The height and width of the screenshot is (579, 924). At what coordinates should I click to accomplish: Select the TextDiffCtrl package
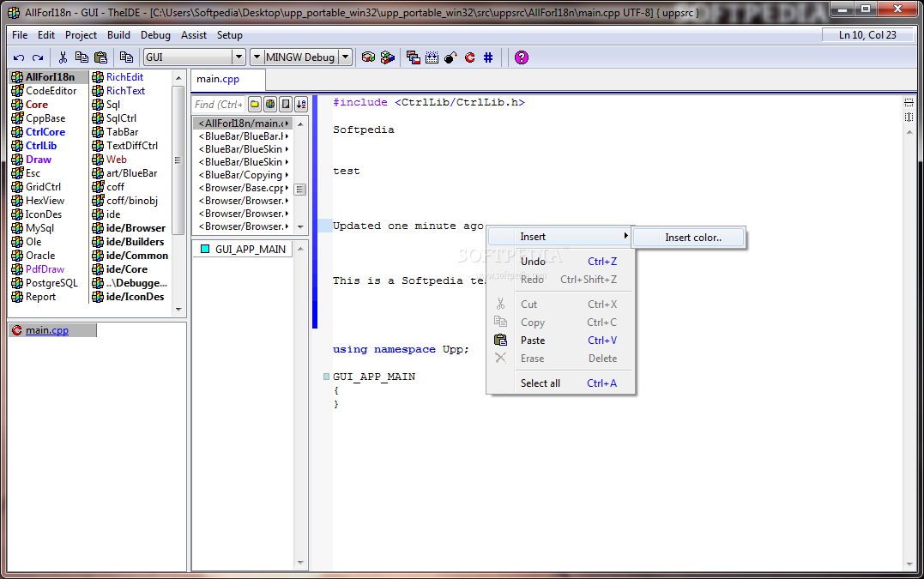click(x=132, y=146)
